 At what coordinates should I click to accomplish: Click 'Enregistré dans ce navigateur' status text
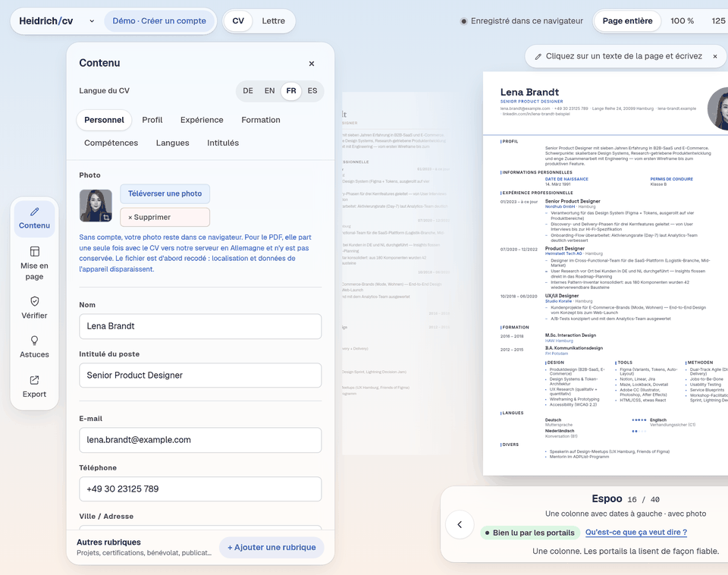coord(526,21)
